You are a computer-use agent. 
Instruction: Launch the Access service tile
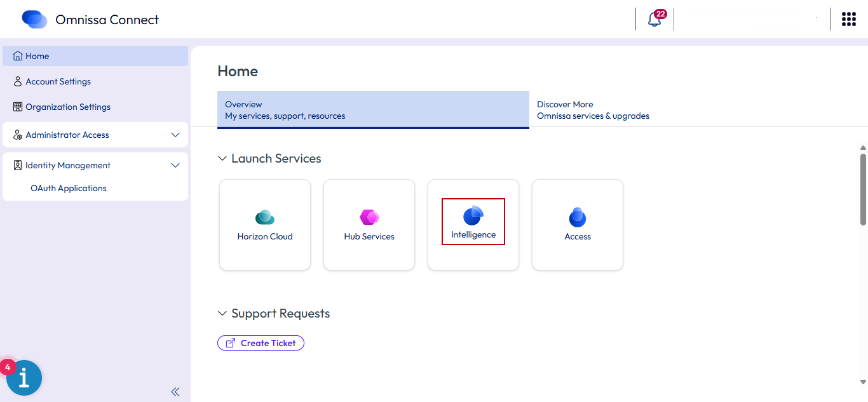coord(578,225)
